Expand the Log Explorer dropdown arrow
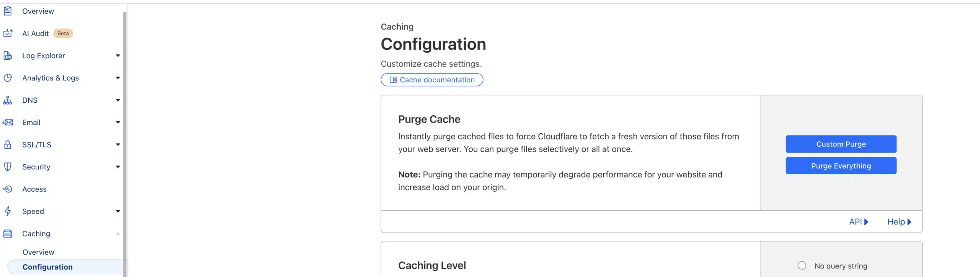 118,56
